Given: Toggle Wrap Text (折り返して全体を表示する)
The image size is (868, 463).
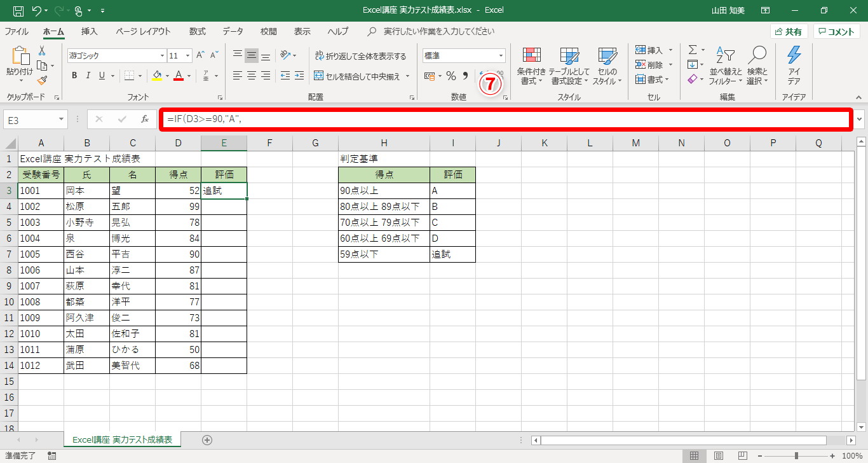Looking at the screenshot, I should tap(360, 56).
